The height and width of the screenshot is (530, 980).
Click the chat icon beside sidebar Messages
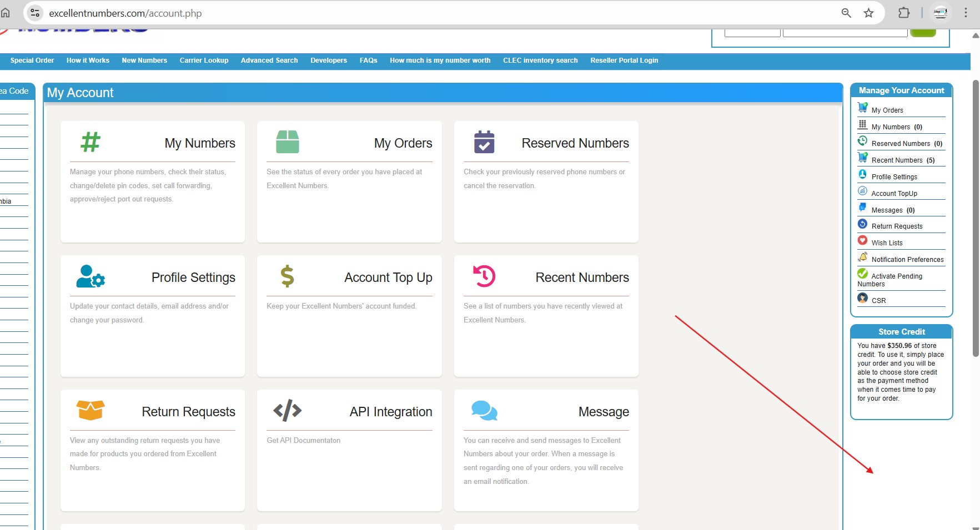pyautogui.click(x=862, y=208)
